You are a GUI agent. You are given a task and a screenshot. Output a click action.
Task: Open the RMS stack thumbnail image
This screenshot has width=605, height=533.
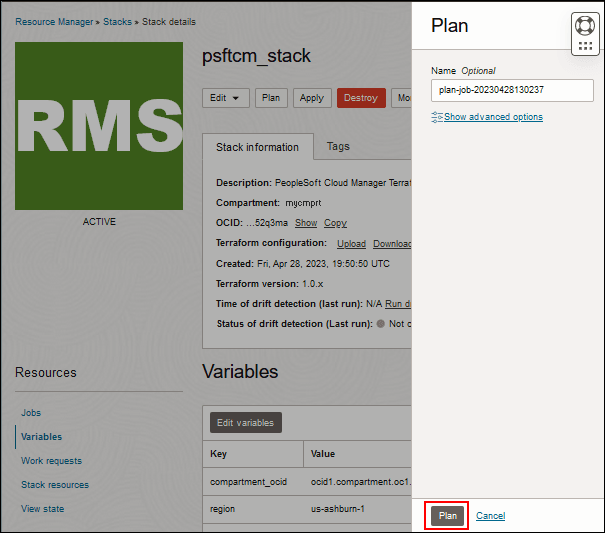point(99,126)
